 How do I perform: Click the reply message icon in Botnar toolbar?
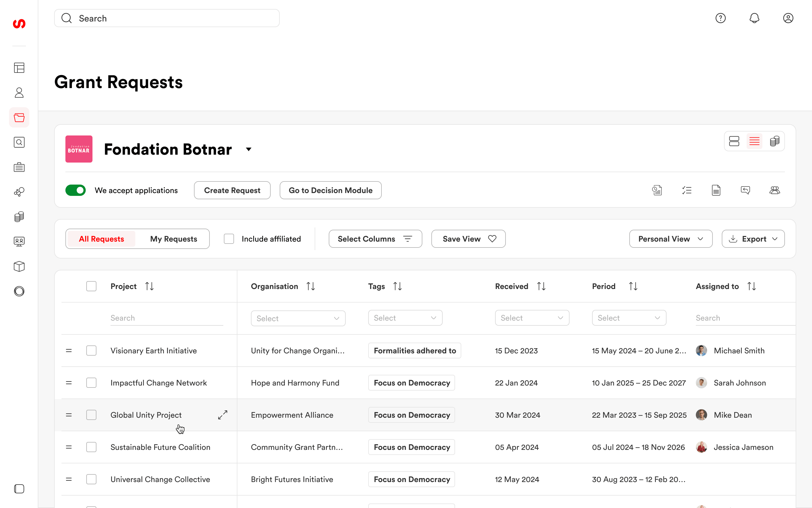pyautogui.click(x=745, y=190)
